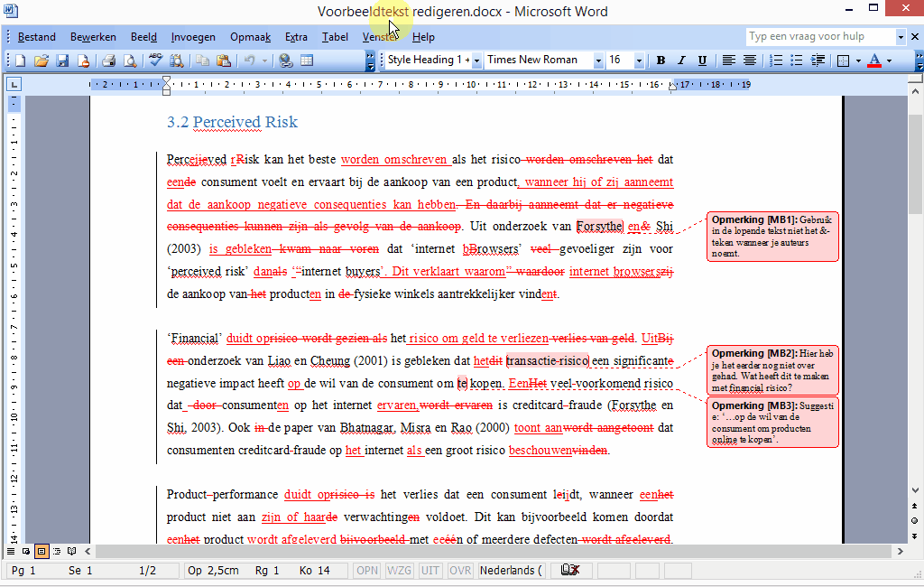Run the ABC spelling and grammar check

155,61
